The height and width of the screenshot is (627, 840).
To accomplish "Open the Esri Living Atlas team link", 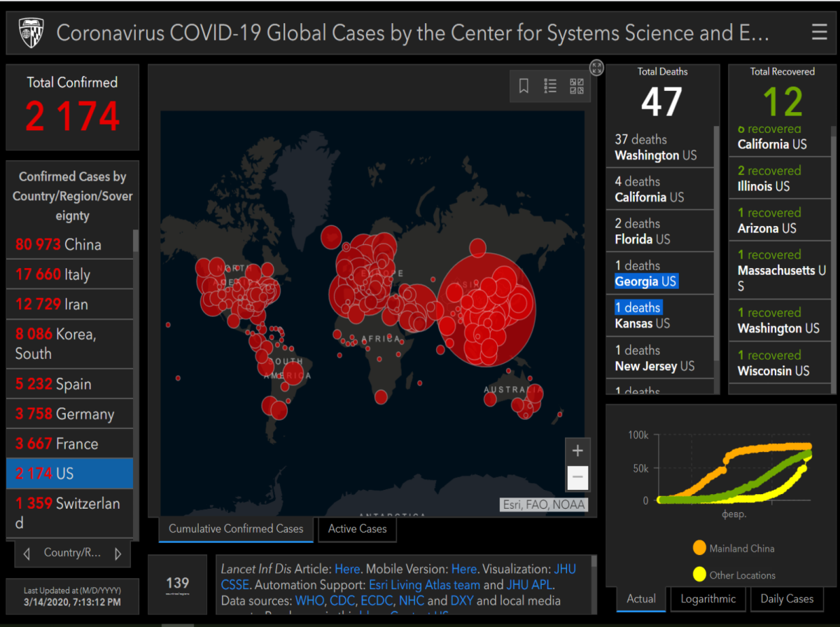I will [425, 585].
